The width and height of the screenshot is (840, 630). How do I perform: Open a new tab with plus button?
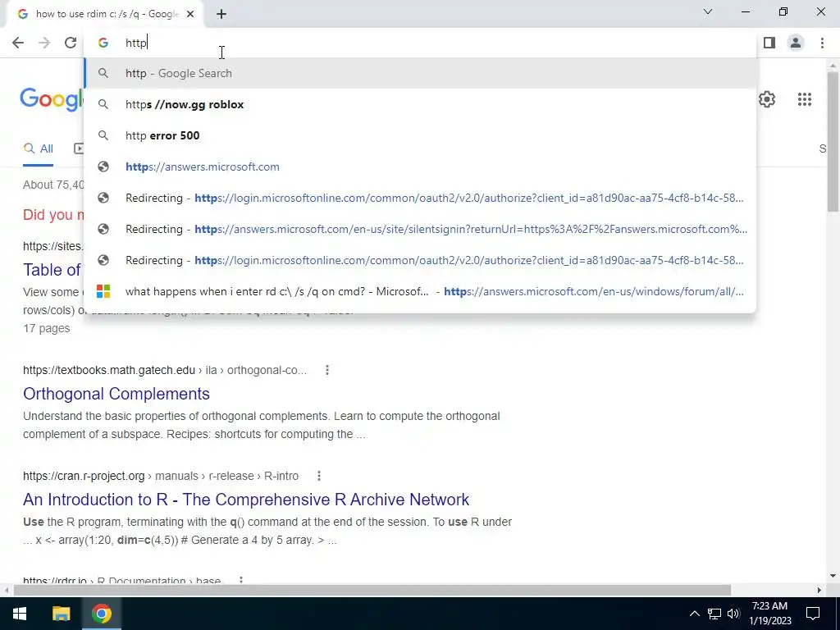click(221, 14)
